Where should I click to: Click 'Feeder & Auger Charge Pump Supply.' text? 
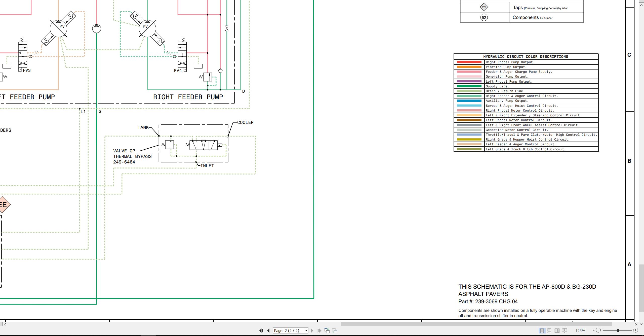[519, 72]
